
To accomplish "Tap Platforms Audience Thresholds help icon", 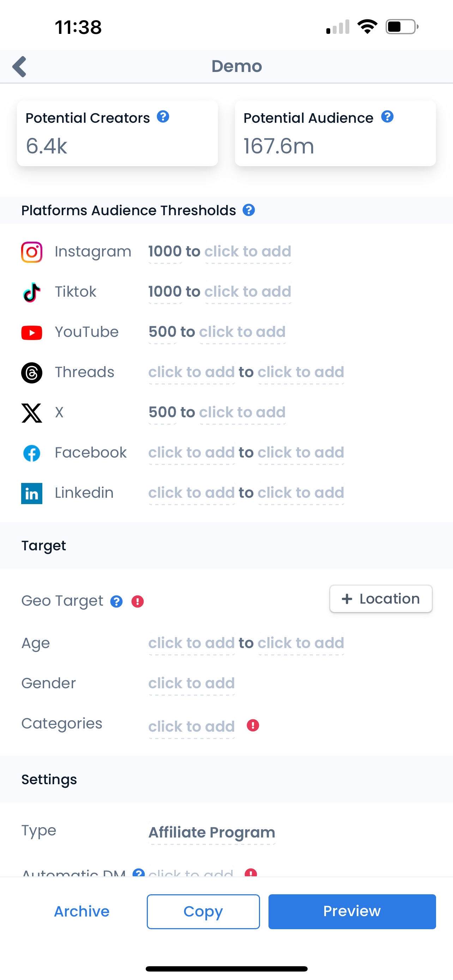I will pos(249,210).
